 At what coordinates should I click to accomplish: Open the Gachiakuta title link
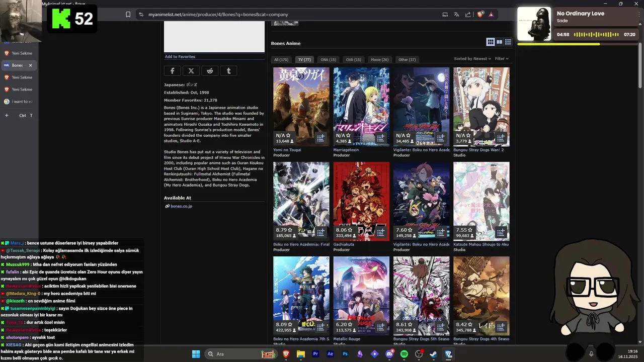point(344,244)
